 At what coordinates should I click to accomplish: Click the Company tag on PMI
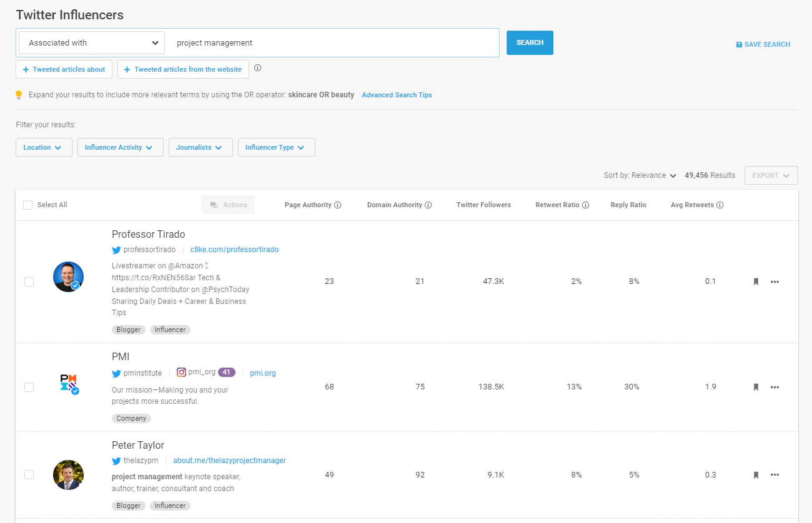coord(131,418)
